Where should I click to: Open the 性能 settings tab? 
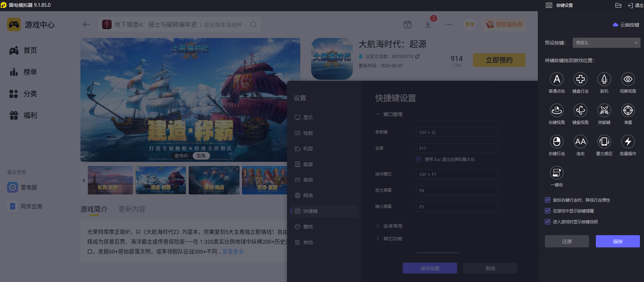coord(308,133)
